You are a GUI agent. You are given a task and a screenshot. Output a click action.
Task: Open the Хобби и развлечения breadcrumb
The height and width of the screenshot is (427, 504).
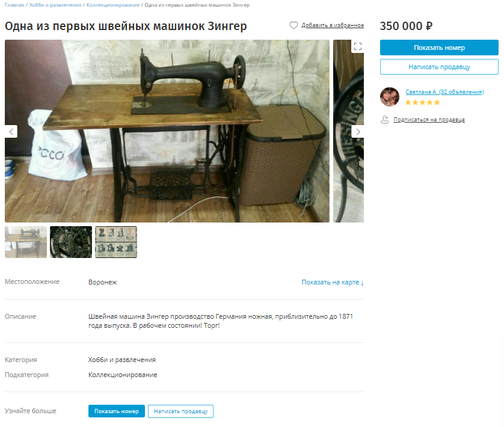pyautogui.click(x=55, y=5)
